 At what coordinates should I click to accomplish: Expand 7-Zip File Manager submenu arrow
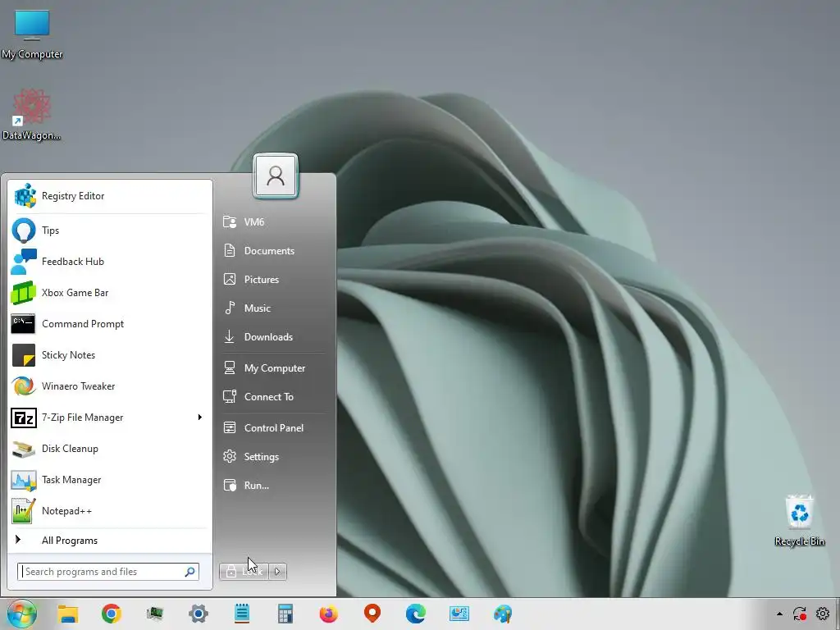[x=200, y=417]
